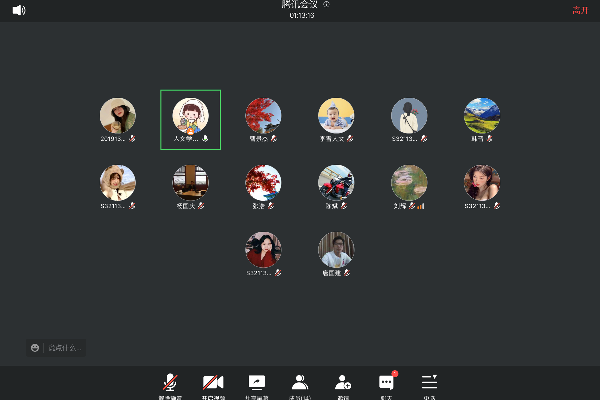Click the red leave meeting button
This screenshot has width=600, height=400.
coord(579,10)
